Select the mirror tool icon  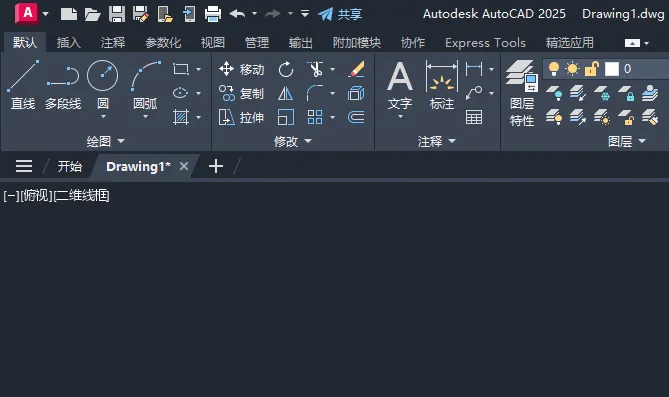pyautogui.click(x=285, y=93)
